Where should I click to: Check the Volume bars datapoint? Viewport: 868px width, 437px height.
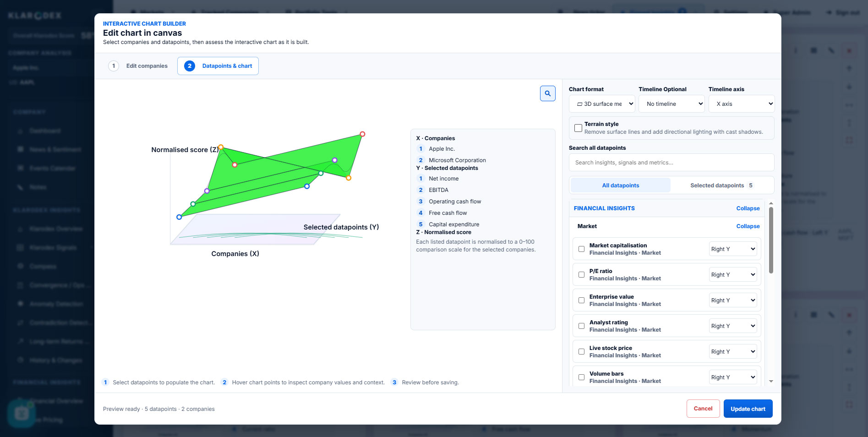(x=581, y=377)
